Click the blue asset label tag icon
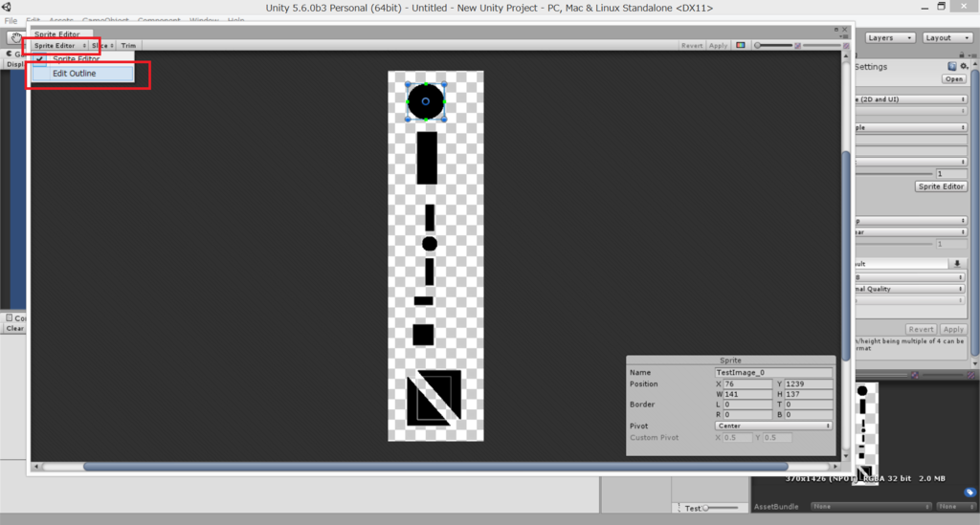The height and width of the screenshot is (525, 980). 969,492
